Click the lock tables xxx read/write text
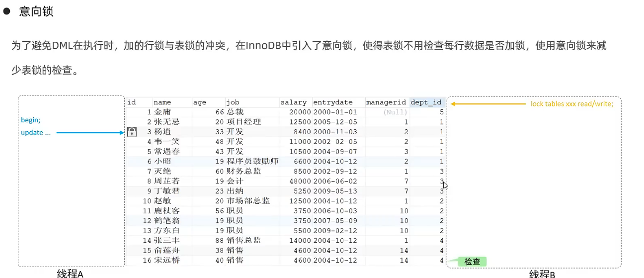This screenshot has width=644, height=278. [572, 104]
